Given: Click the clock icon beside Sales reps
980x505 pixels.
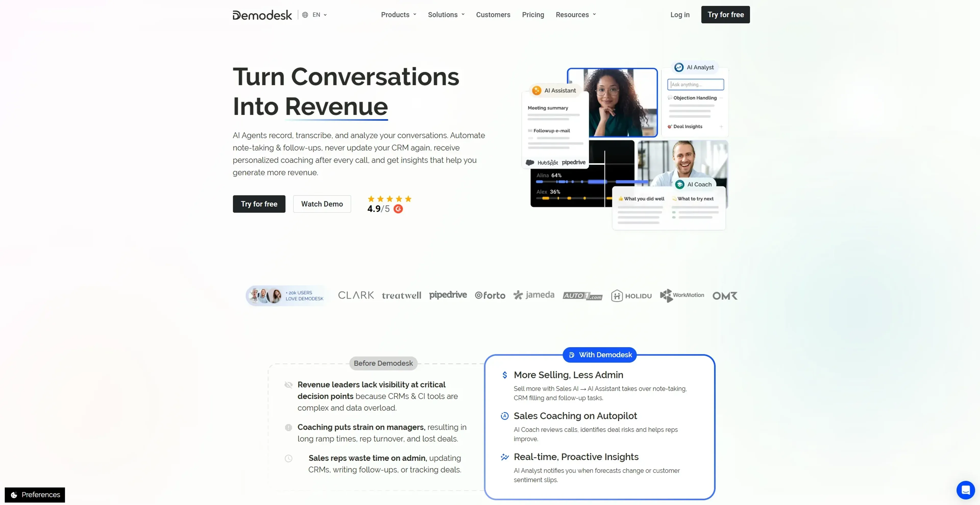Looking at the screenshot, I should click(x=288, y=459).
